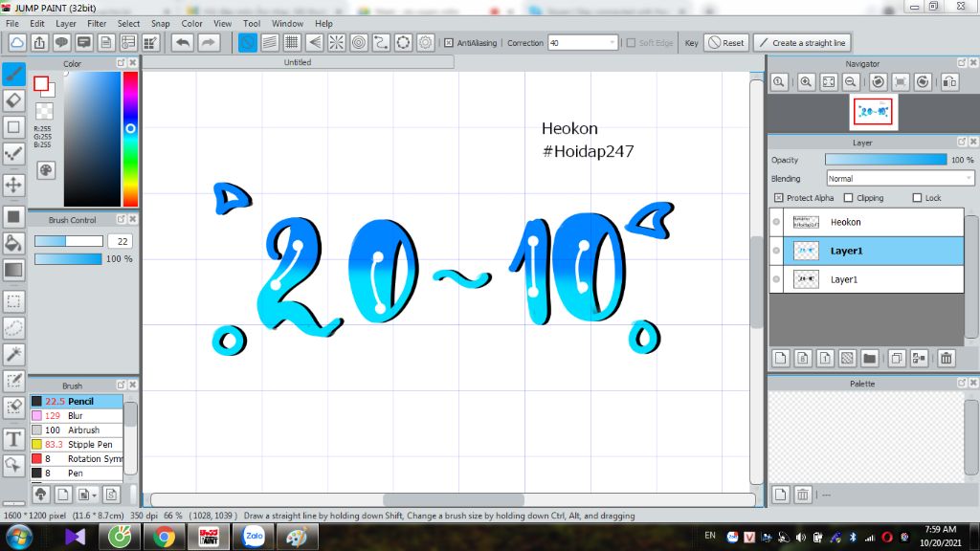Click the Navigator canvas thumbnail
980x551 pixels.
[x=873, y=112]
